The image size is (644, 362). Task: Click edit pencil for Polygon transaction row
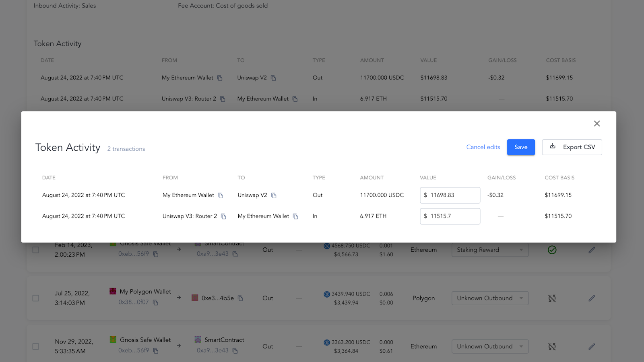point(591,298)
